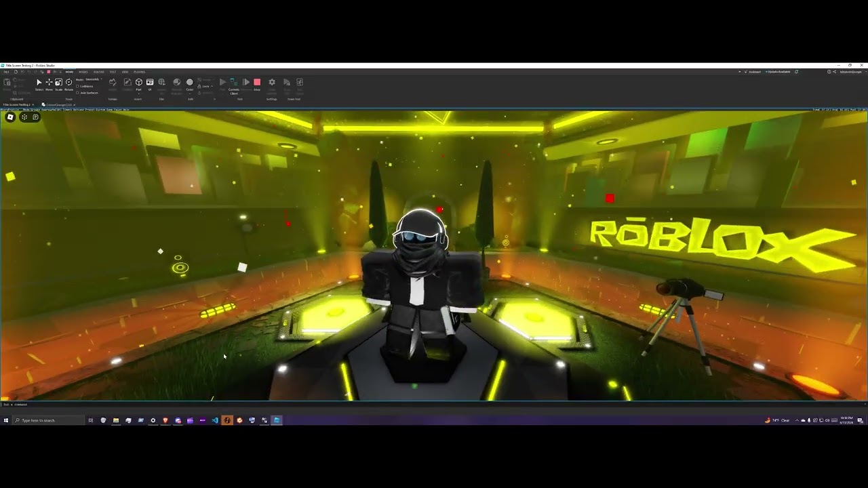
Task: Toggle the Collisions checkbox
Action: click(x=77, y=86)
